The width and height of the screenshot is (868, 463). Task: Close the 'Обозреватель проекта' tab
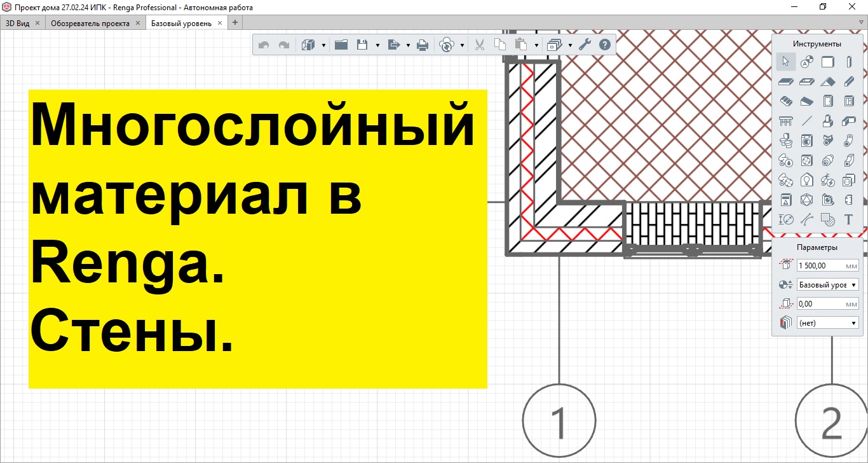138,23
